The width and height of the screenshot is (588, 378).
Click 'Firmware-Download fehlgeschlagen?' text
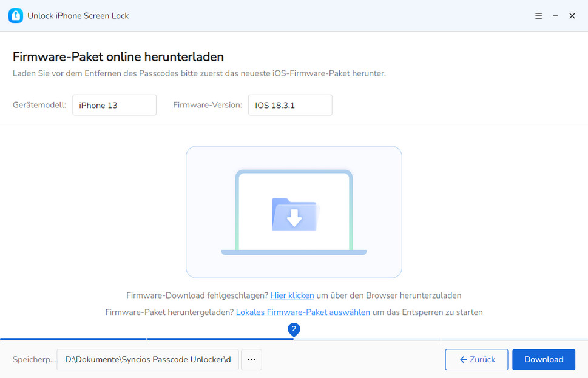[x=197, y=295]
